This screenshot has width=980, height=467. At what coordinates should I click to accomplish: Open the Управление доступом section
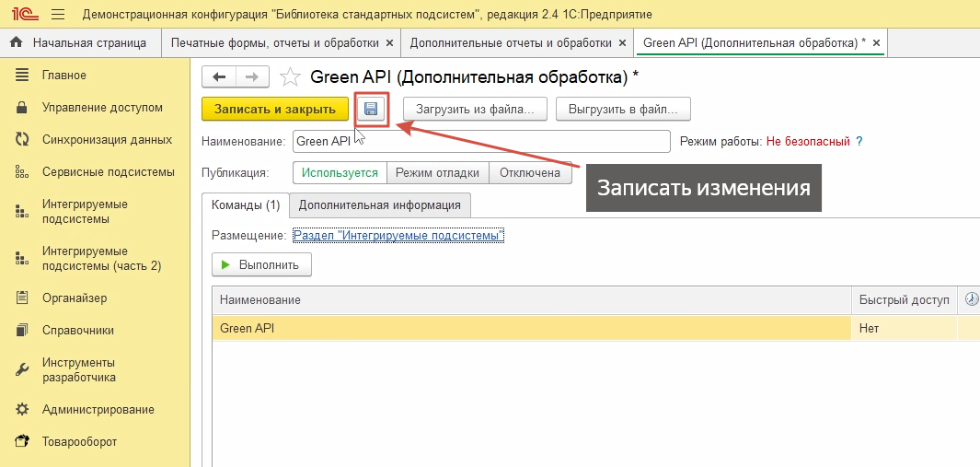pos(102,108)
